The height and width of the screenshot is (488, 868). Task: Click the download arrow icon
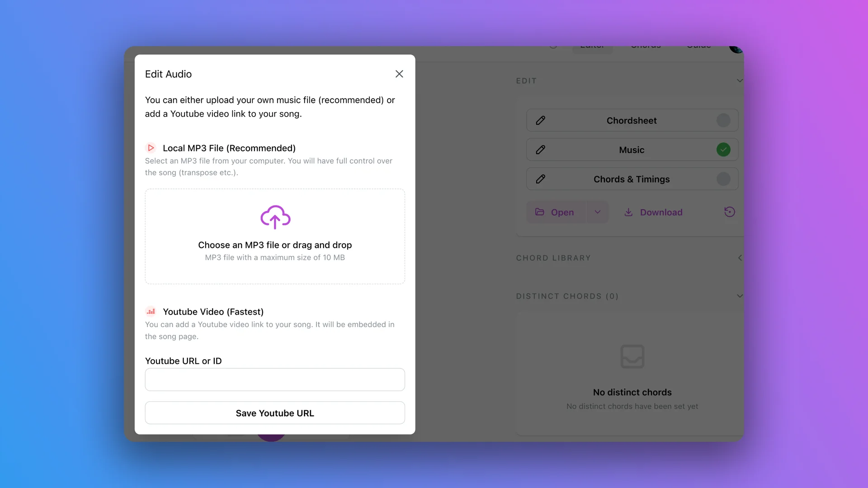(628, 212)
